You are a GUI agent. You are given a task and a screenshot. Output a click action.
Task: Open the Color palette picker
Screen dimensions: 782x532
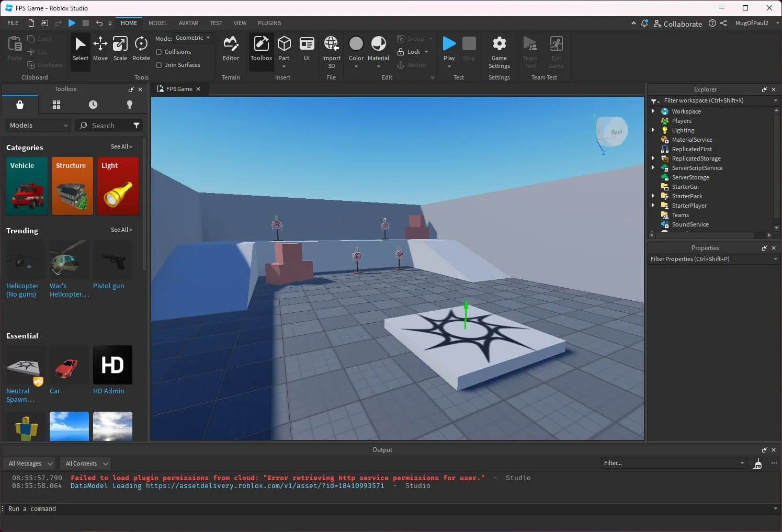(x=356, y=46)
